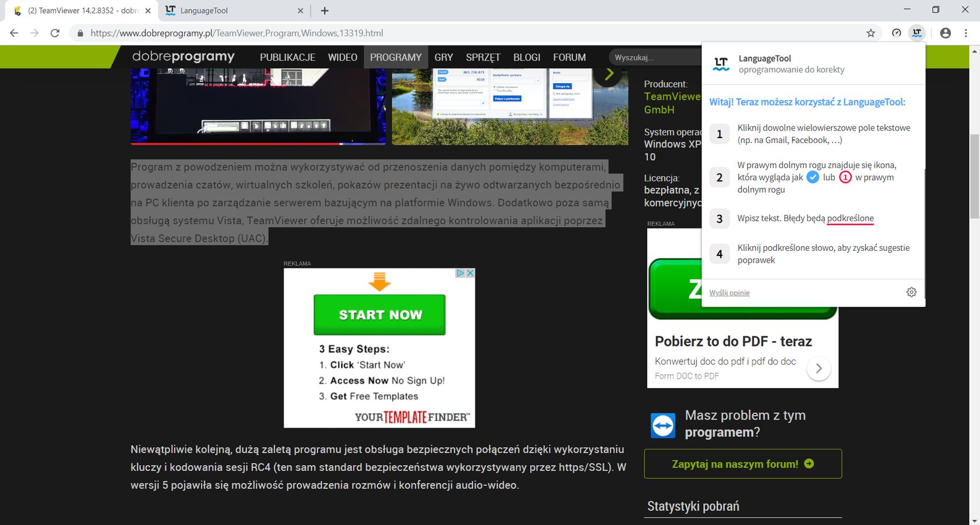Click 'Pobierz to do PDF - teraz' headline
The width and height of the screenshot is (980, 525).
733,341
